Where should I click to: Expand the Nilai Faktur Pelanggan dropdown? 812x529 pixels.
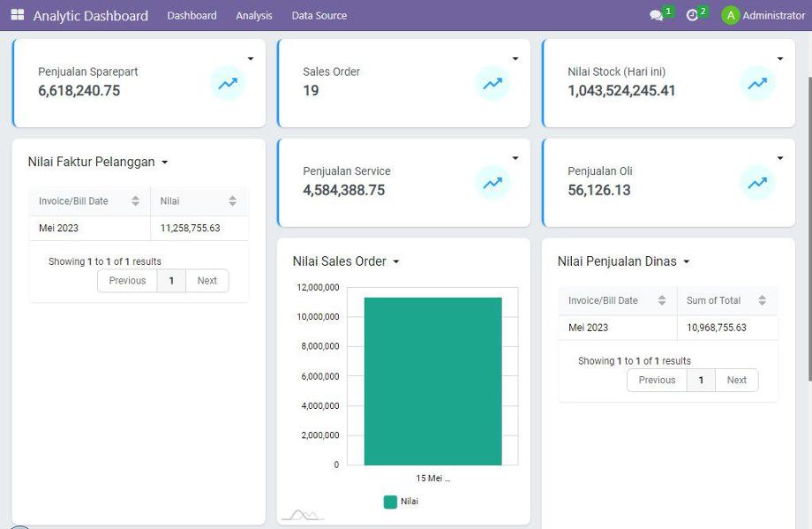point(165,162)
